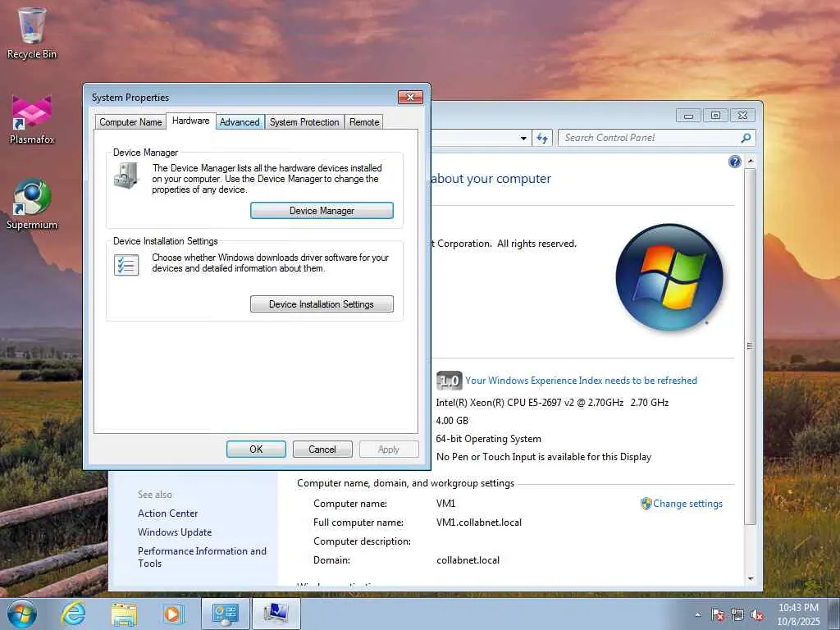The image size is (840, 630).
Task: Open the Windows Update link
Action: click(x=175, y=532)
